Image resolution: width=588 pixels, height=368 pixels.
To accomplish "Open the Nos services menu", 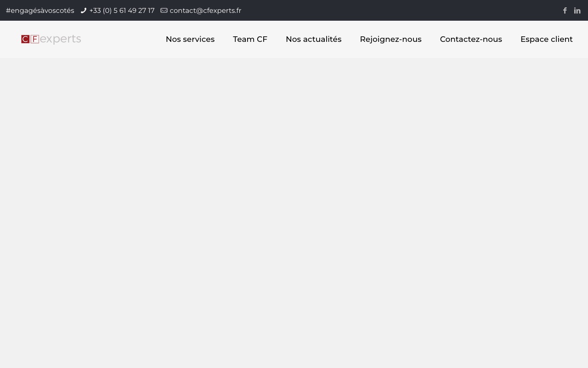I will point(190,39).
